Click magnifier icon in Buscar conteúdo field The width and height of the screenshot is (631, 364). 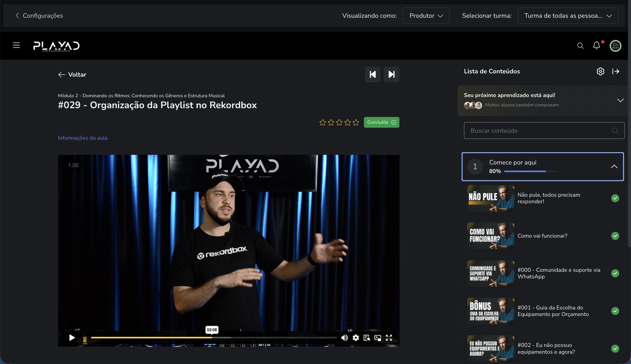(615, 131)
